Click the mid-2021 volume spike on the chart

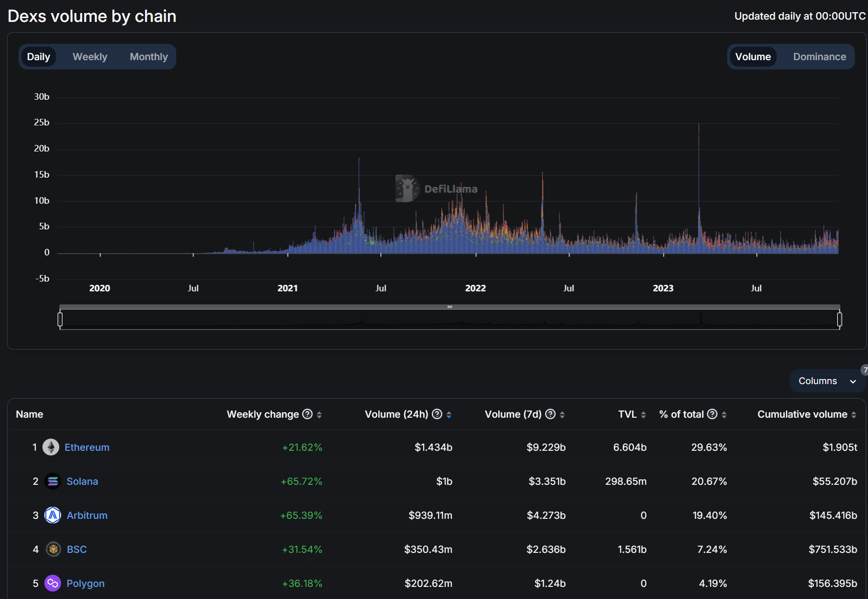[x=359, y=205]
